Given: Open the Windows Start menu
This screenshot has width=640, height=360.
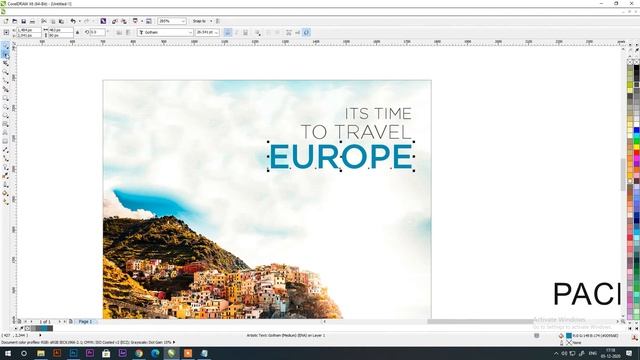Looking at the screenshot, I should coord(7,353).
